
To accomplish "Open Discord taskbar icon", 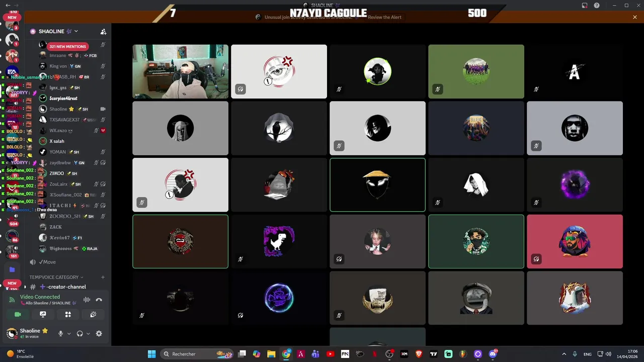I will click(x=493, y=354).
